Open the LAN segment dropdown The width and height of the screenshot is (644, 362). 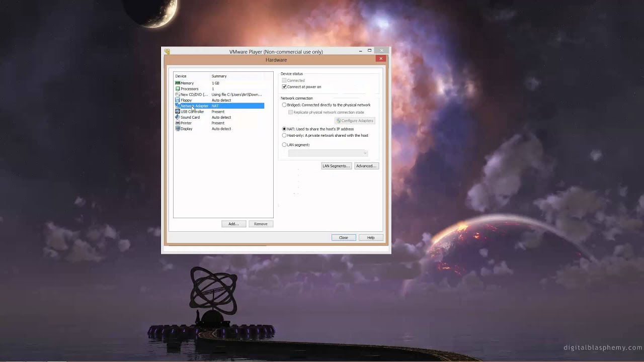[x=328, y=153]
